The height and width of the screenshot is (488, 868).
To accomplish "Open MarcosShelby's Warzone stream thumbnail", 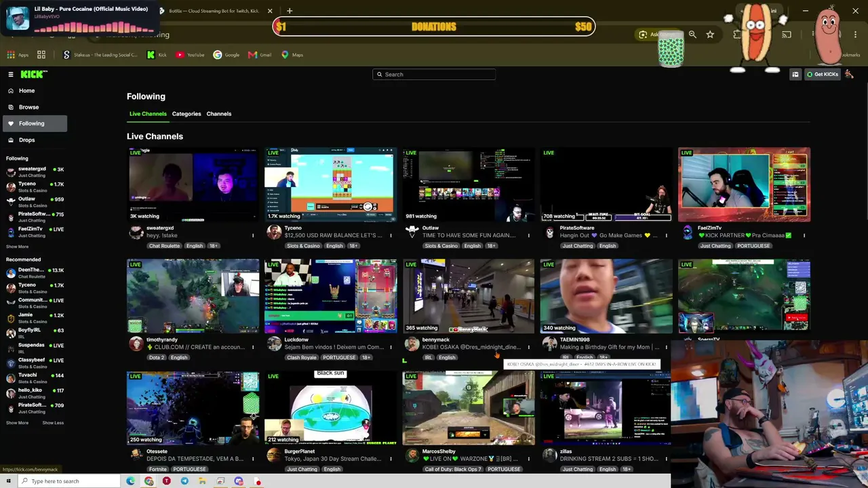I will point(469,408).
